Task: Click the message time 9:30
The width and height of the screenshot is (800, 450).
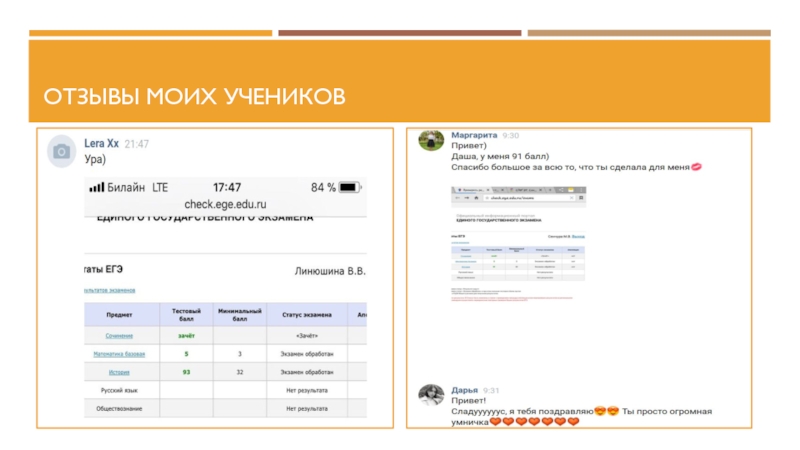Action: click(x=511, y=136)
